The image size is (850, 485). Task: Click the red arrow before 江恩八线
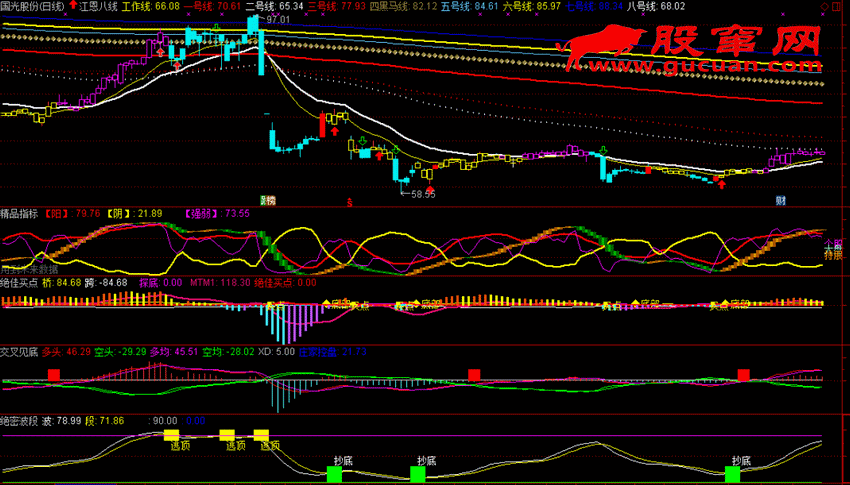(73, 5)
